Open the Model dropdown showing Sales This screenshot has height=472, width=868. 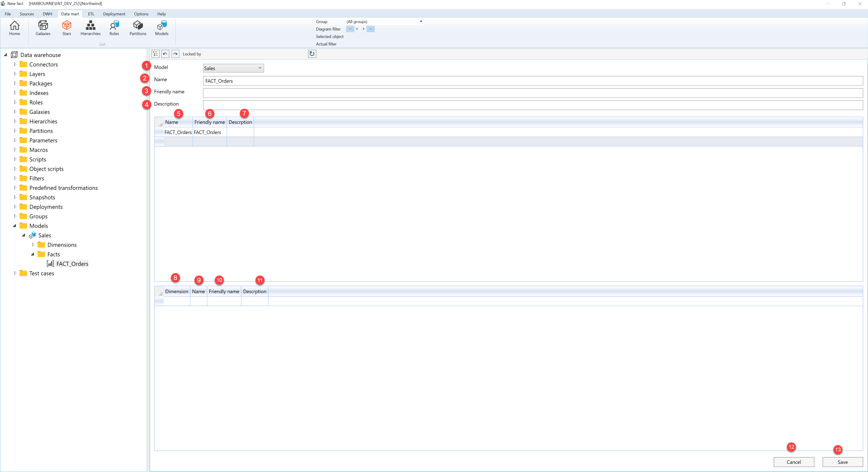click(x=233, y=68)
